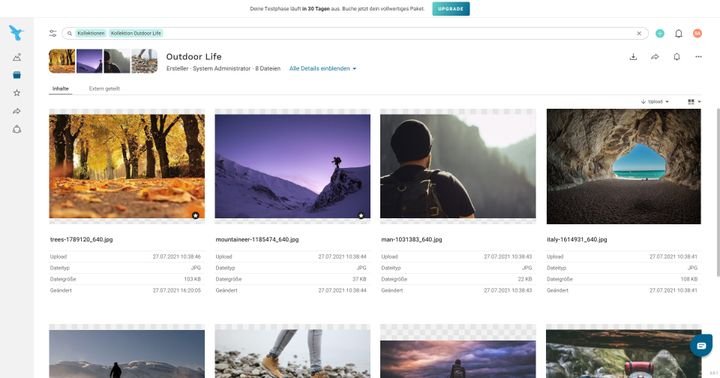Click '8 Dateien' in the collection subtitle
The height and width of the screenshot is (378, 720).
pyautogui.click(x=268, y=68)
